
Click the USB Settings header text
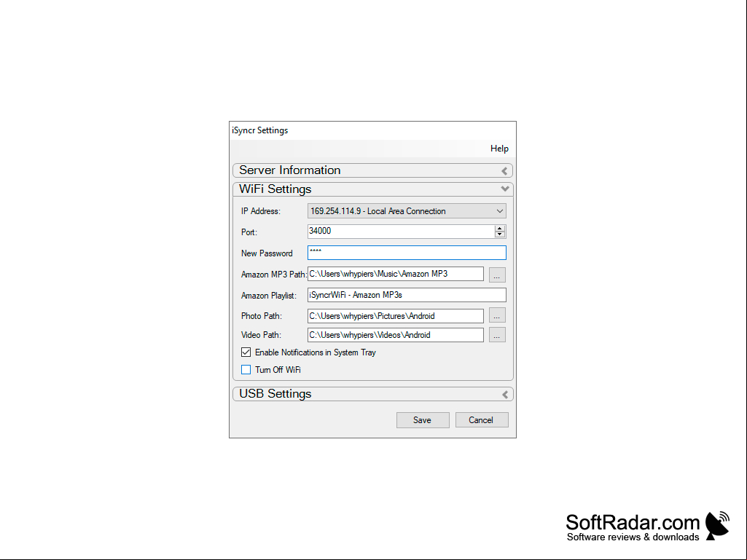click(x=275, y=394)
